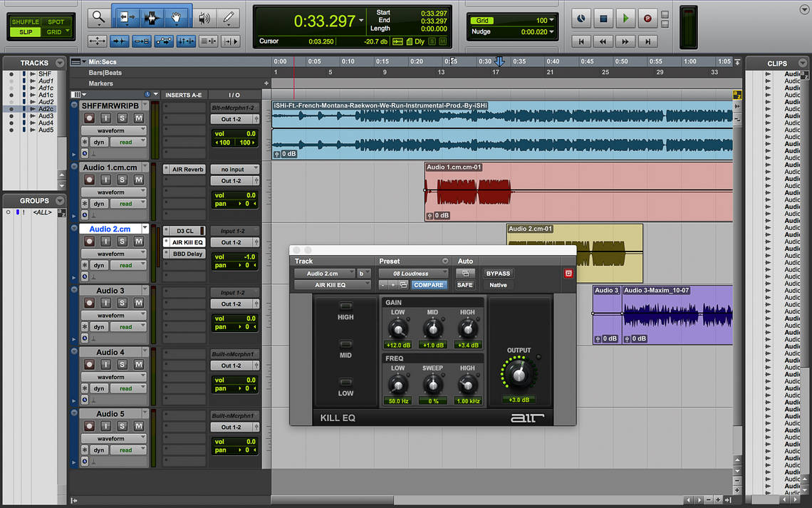
Task: Toggle the MID kill switch
Action: click(x=345, y=344)
